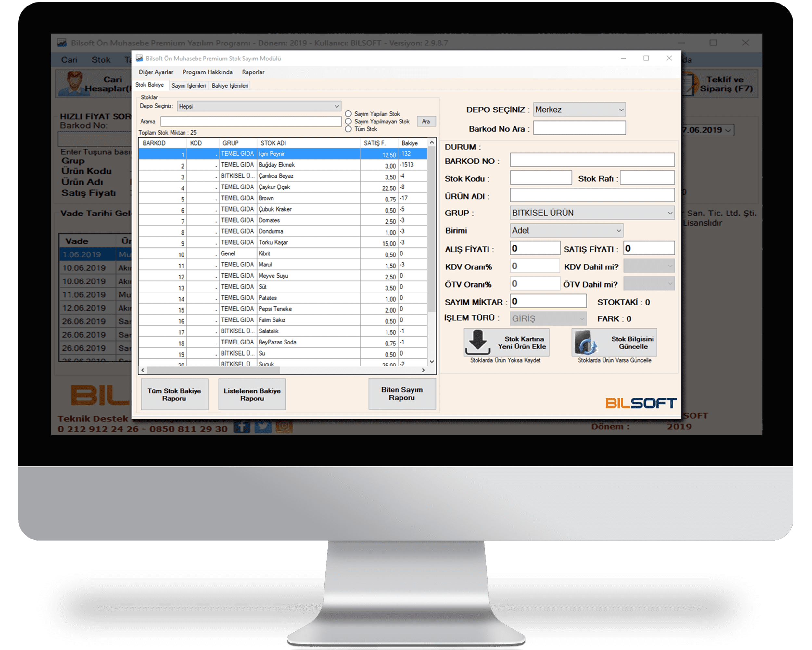Select the Sayım Yapılan Stok radio button

tap(349, 114)
